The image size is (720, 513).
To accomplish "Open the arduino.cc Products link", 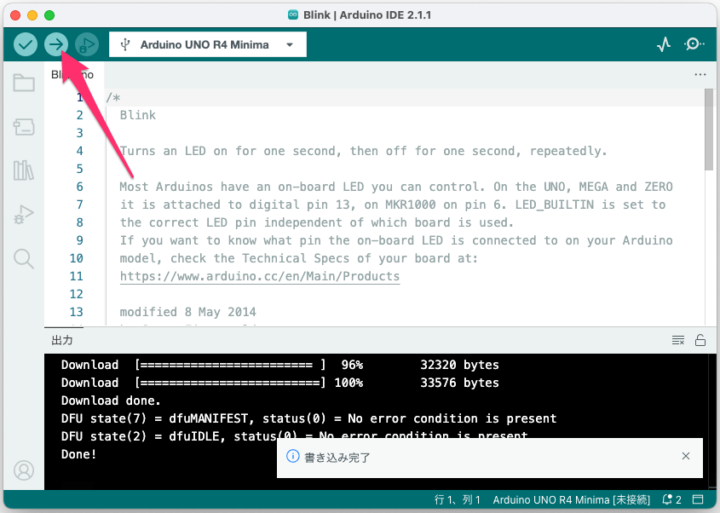I will tap(259, 276).
